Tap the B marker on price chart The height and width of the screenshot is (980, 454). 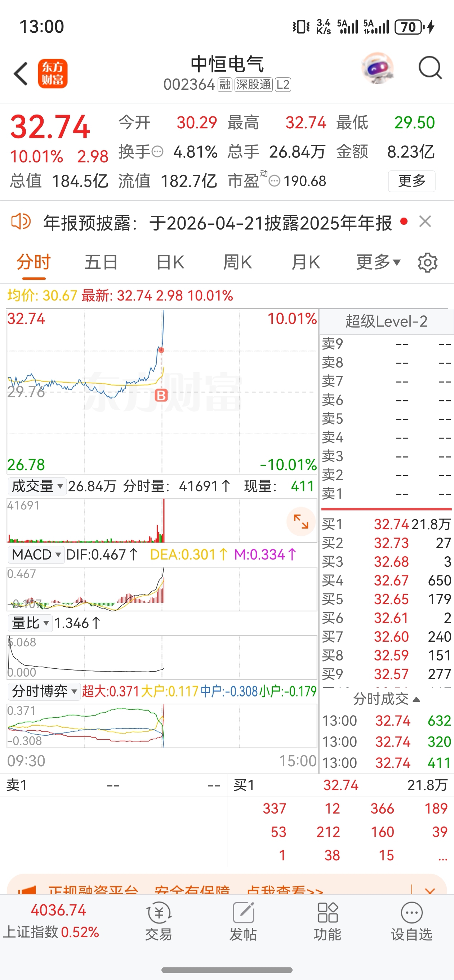[161, 395]
